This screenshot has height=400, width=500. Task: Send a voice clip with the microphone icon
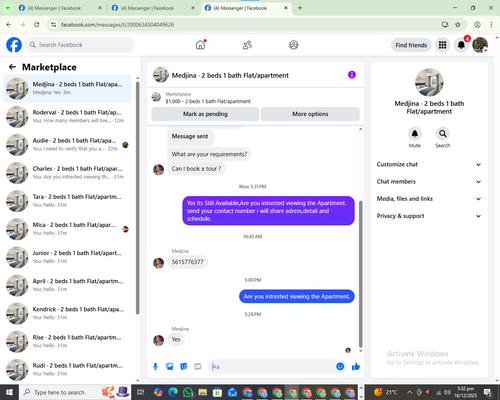[155, 367]
